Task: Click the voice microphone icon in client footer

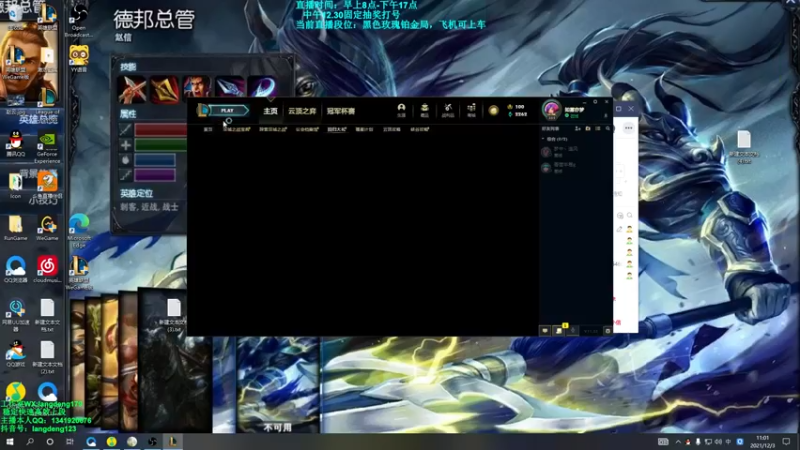Action: click(x=573, y=331)
